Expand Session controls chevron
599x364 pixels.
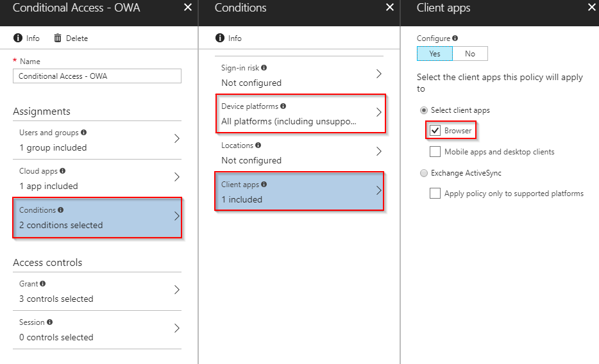point(177,329)
